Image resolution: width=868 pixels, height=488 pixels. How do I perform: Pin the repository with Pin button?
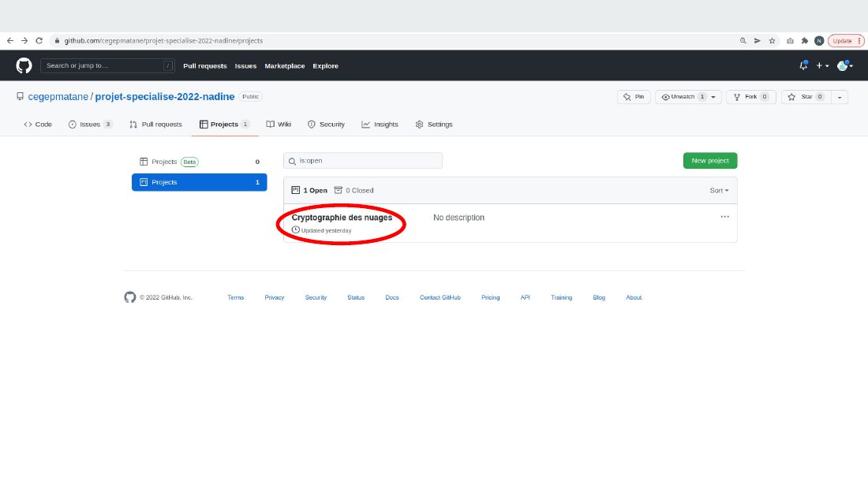tap(634, 97)
